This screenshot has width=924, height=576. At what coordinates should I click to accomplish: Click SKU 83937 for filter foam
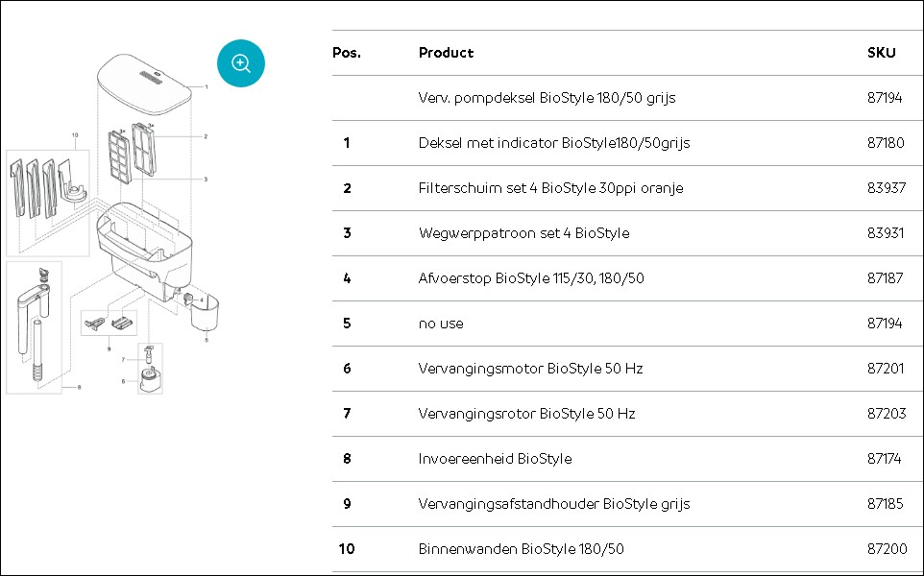coord(886,188)
